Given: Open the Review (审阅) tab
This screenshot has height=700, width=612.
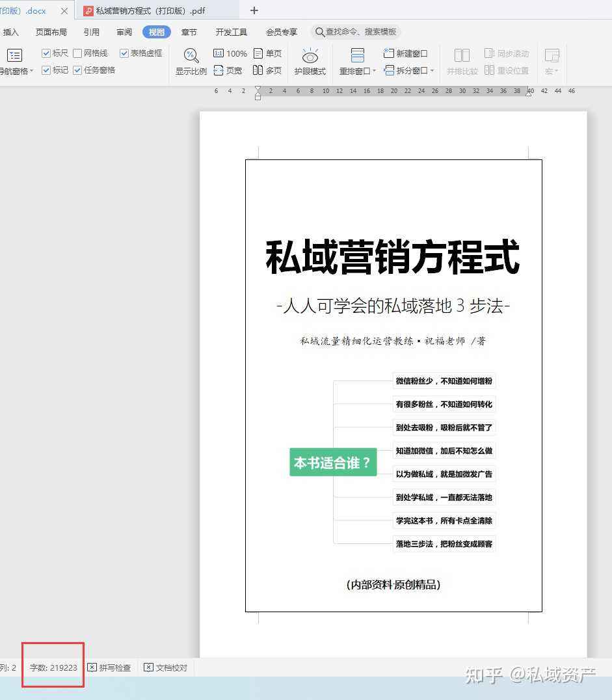Looking at the screenshot, I should tap(124, 32).
